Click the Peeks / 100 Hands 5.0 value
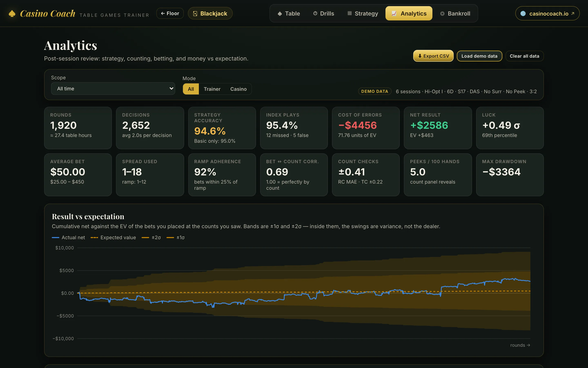Viewport: 588px width, 368px height. pyautogui.click(x=418, y=172)
